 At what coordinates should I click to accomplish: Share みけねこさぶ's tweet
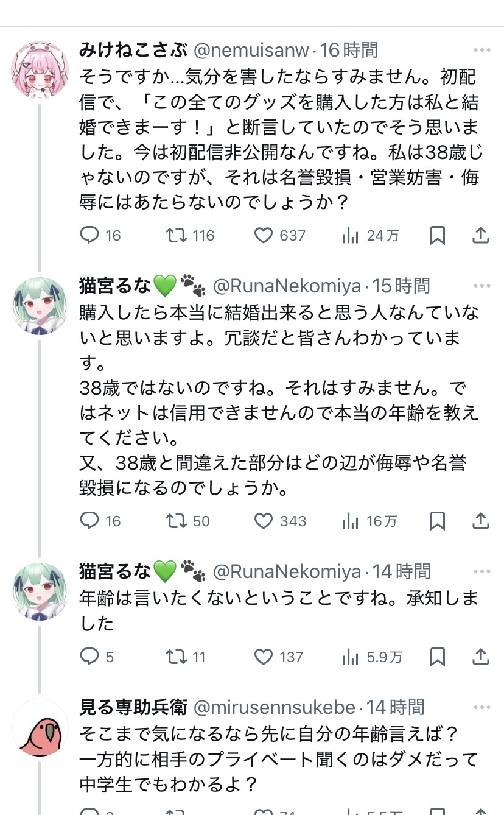481,235
